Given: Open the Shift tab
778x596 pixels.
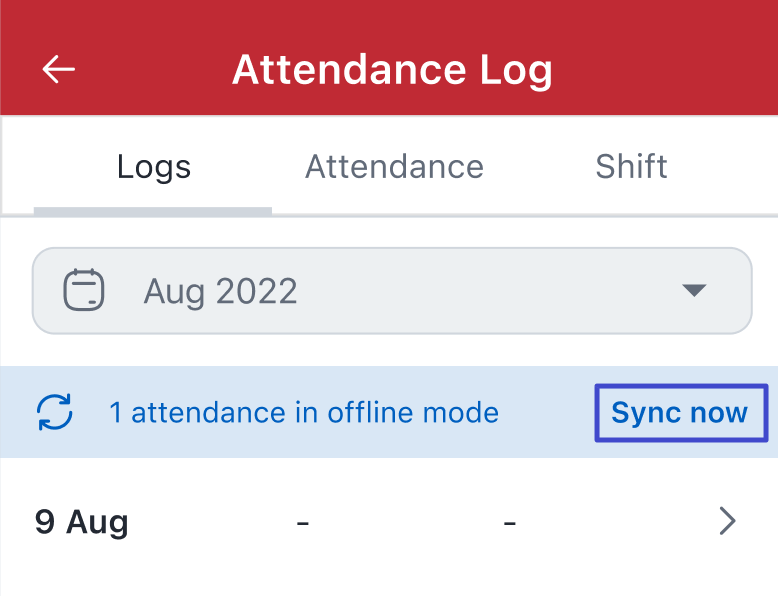Looking at the screenshot, I should tap(631, 166).
